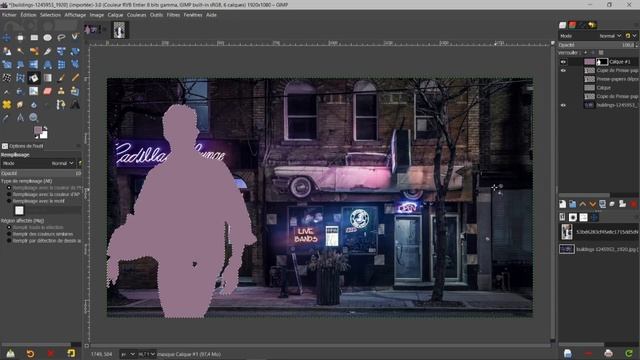This screenshot has width=640, height=360.
Task: Open the Filtres menu
Action: tap(173, 15)
